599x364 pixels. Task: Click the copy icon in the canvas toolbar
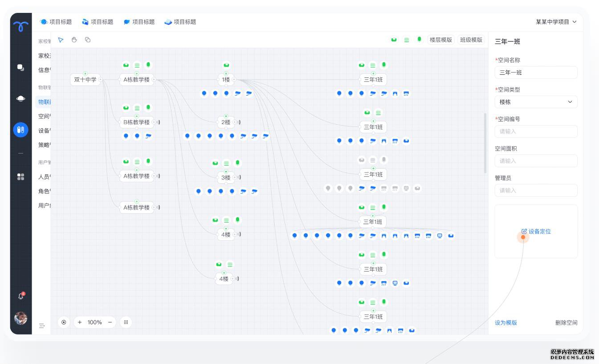88,40
